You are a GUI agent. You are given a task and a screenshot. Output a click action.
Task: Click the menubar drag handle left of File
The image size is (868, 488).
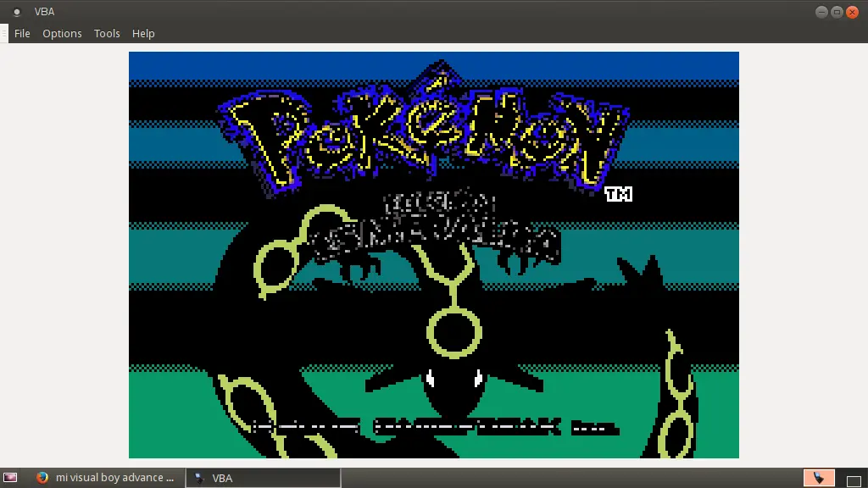(4, 33)
